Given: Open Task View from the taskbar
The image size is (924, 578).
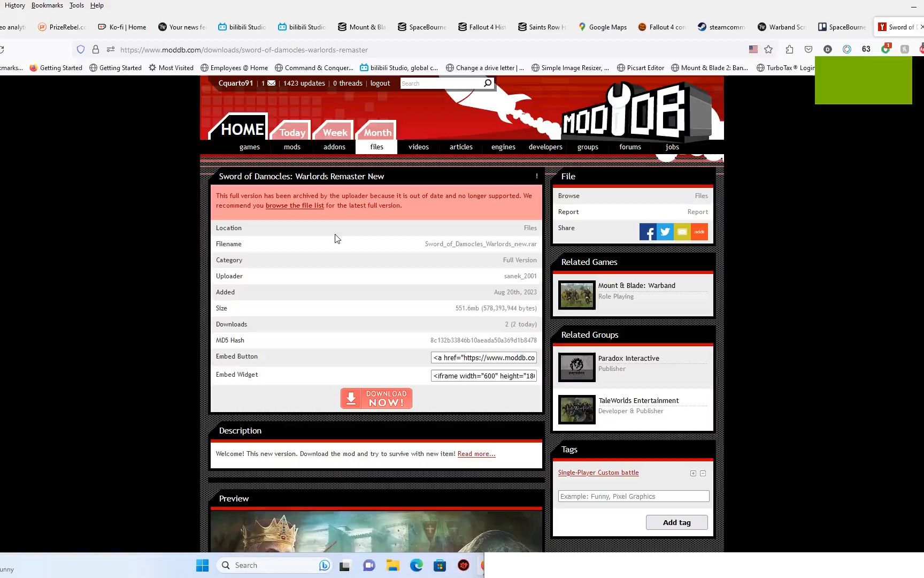Looking at the screenshot, I should coord(345,565).
